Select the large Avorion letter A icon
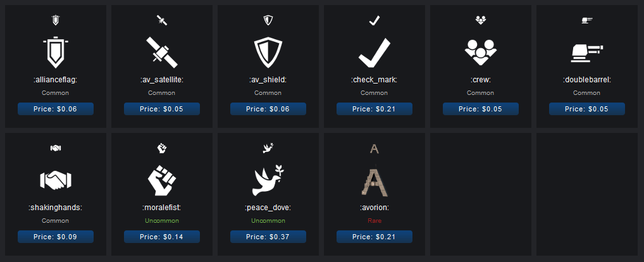 pos(374,181)
